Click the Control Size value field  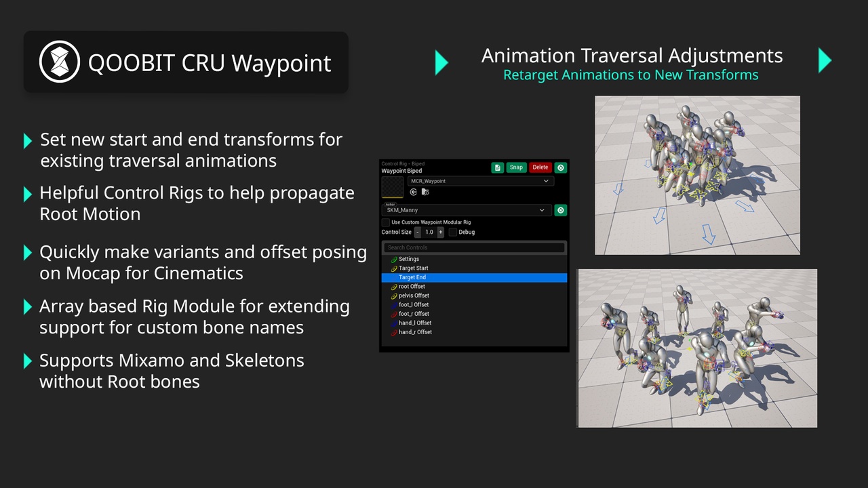pyautogui.click(x=429, y=232)
